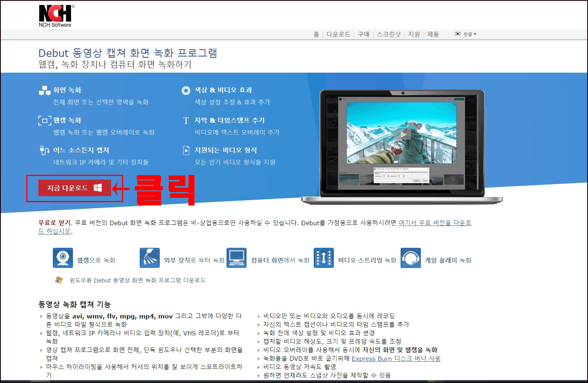Select the 비디오 동영상 저속도 촬영 bullet
The image size is (588, 383).
[300, 367]
